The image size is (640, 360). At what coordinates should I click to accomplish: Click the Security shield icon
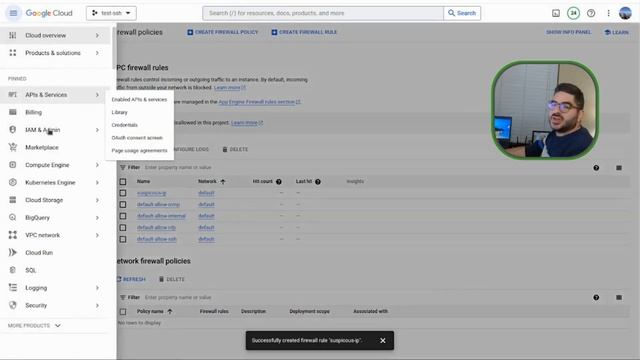[13, 305]
